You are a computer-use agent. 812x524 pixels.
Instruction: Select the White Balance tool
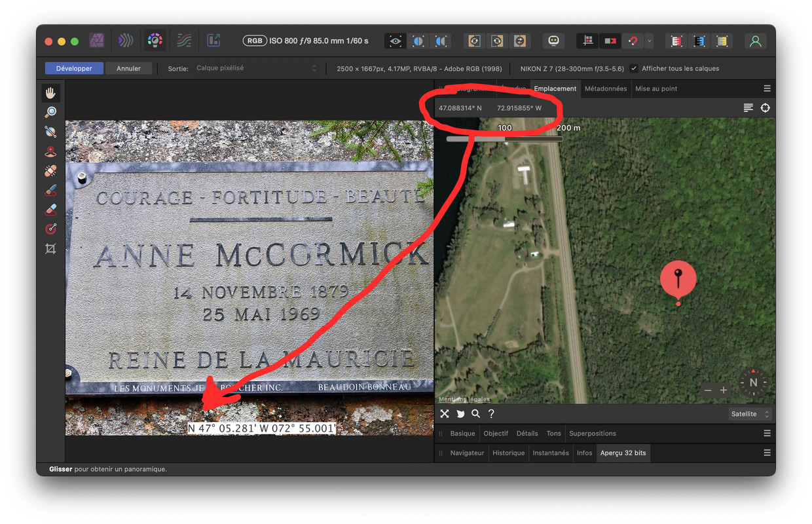[x=50, y=132]
